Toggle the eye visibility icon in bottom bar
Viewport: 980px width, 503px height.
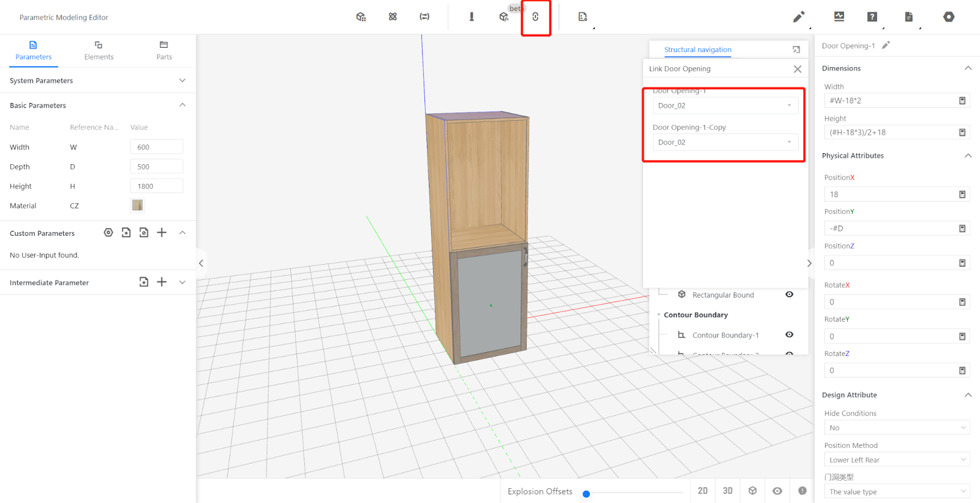[x=777, y=491]
